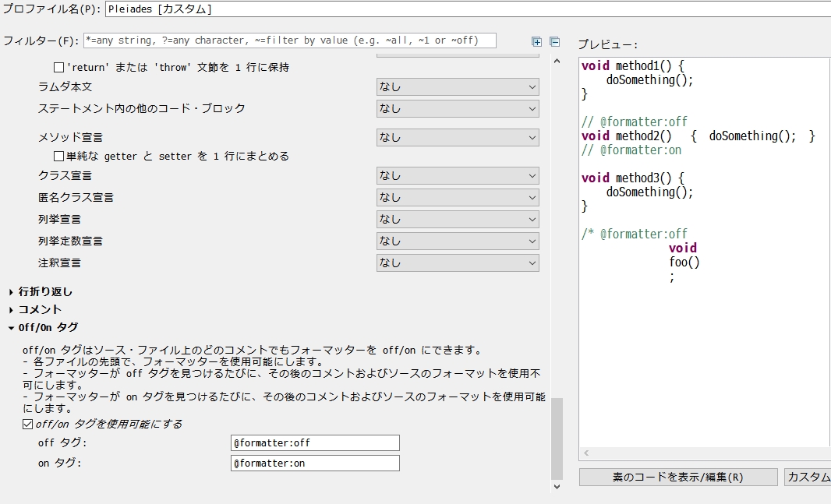Open the 列挙定数宣言 dropdown
The height and width of the screenshot is (504, 831).
click(x=458, y=241)
